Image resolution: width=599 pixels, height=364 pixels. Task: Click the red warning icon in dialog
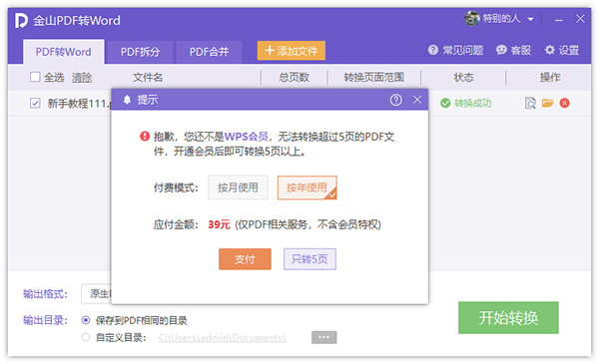[x=145, y=137]
